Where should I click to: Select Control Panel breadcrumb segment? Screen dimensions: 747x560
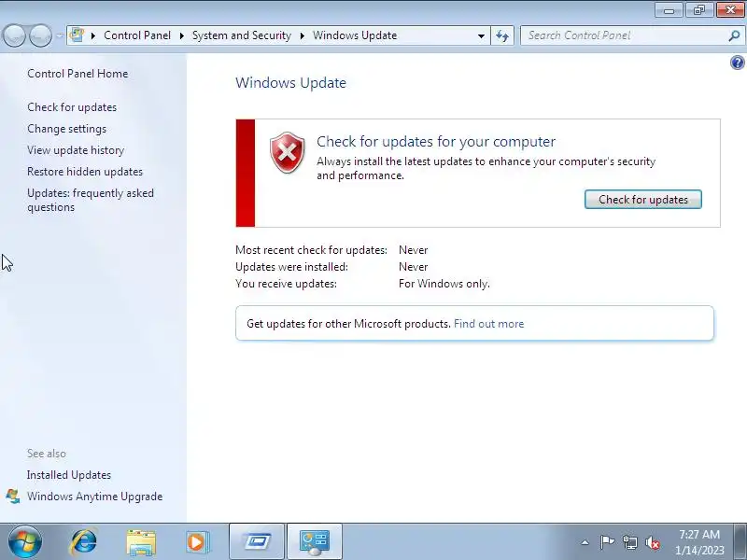click(137, 35)
